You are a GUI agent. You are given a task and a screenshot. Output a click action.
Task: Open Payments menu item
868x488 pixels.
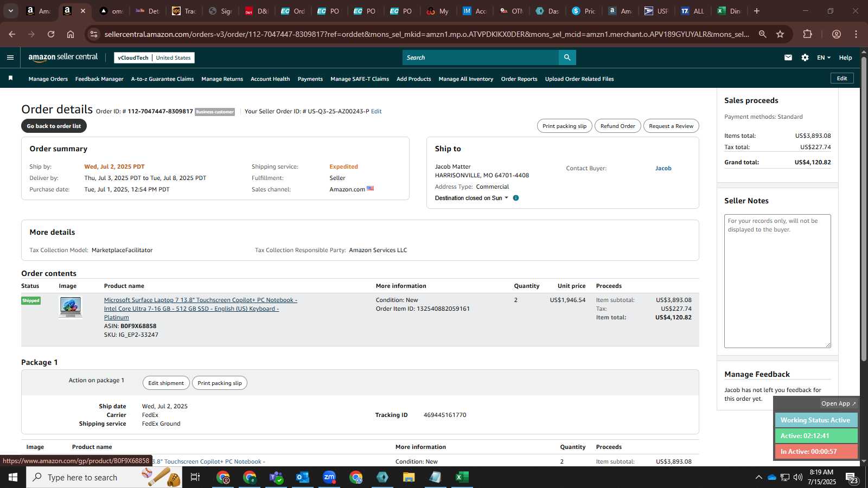pyautogui.click(x=310, y=79)
